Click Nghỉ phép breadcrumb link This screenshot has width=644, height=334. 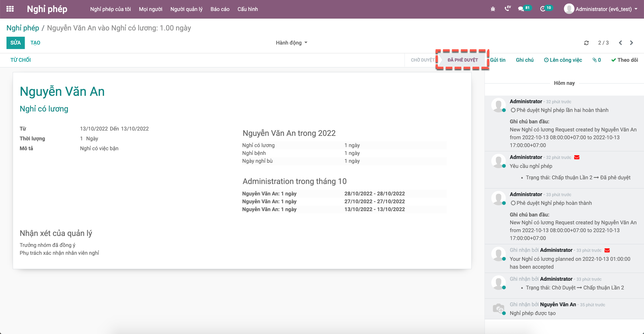tap(23, 28)
